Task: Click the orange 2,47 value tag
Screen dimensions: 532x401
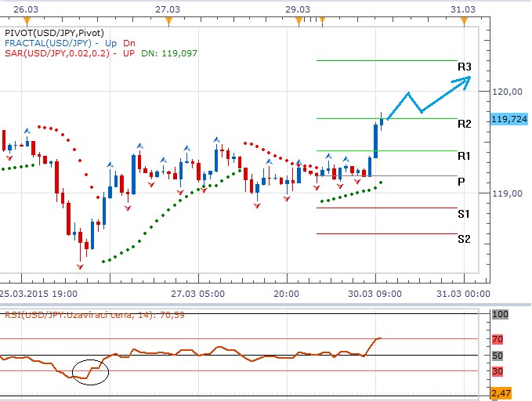Action: (499, 392)
